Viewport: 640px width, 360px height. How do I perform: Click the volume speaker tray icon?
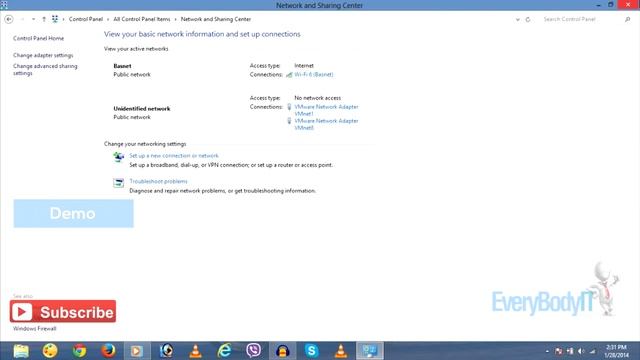click(581, 351)
